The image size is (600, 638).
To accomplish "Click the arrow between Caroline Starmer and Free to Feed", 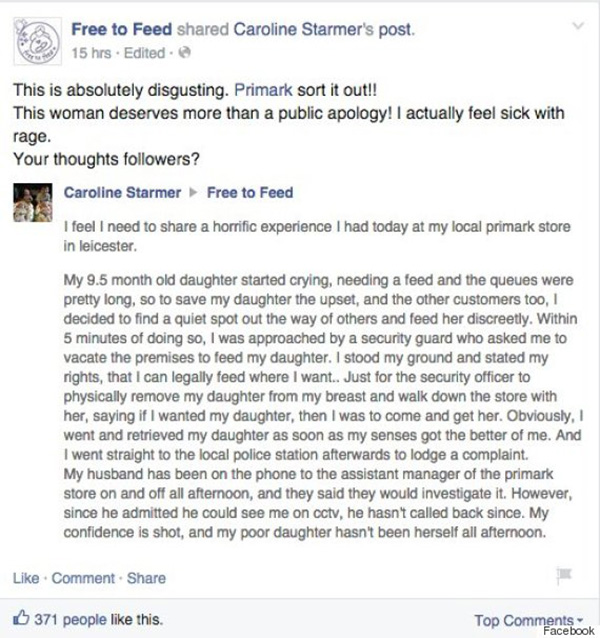I will tap(194, 192).
